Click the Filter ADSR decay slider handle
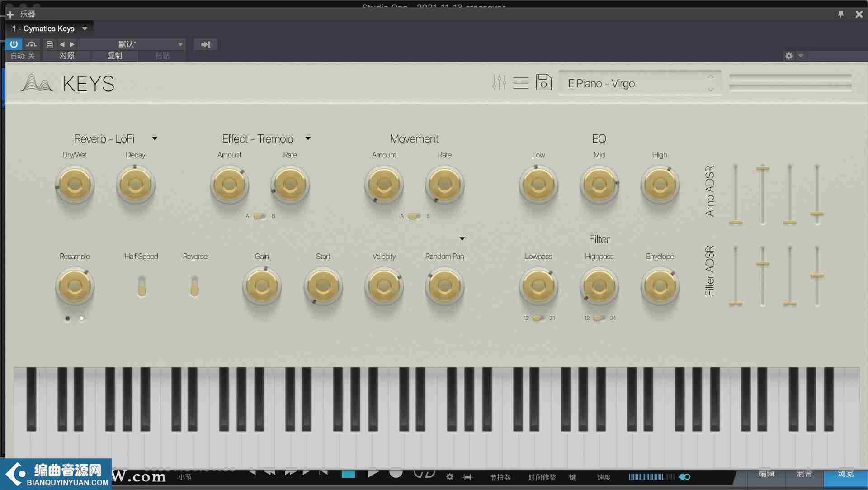Screen dimensions: 868x490 click(763, 264)
